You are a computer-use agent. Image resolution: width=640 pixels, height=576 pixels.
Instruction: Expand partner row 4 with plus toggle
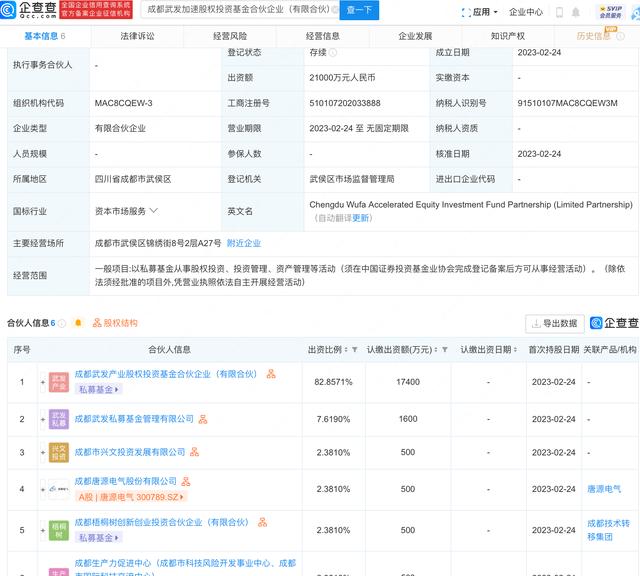43,489
